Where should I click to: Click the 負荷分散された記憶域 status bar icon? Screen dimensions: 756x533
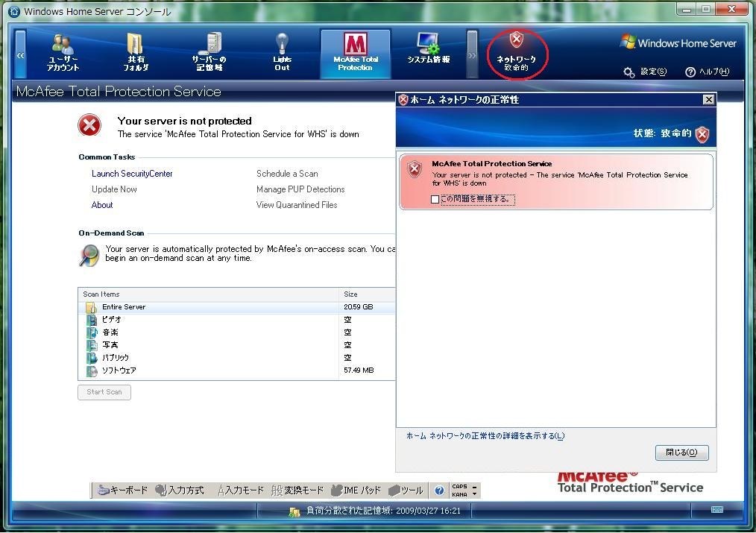point(294,512)
